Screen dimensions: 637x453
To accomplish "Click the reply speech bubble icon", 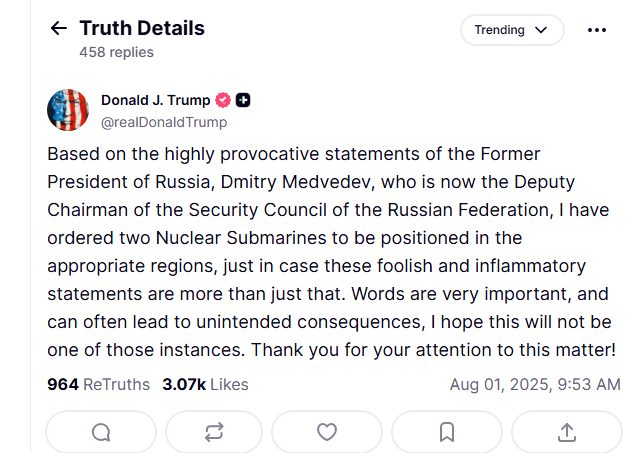I will point(101,432).
